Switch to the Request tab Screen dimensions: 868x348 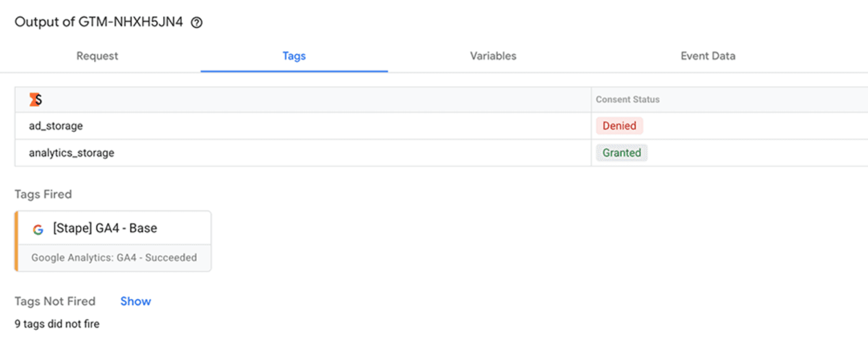97,56
